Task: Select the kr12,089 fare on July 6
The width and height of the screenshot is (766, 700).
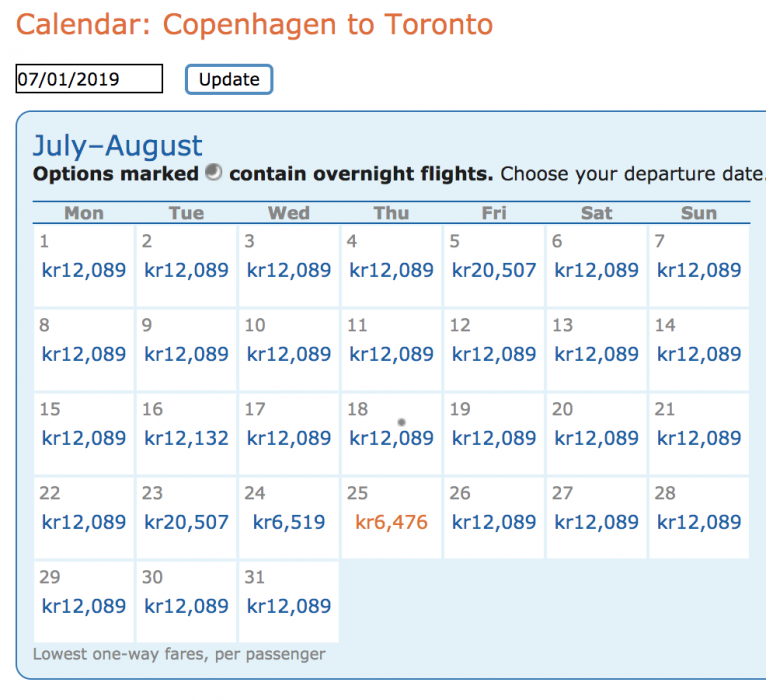Action: pos(596,270)
